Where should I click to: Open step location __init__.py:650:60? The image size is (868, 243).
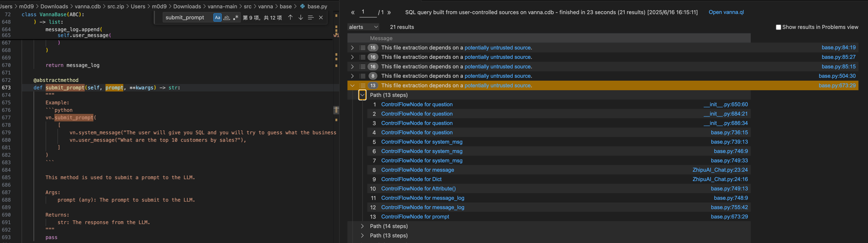coord(725,104)
